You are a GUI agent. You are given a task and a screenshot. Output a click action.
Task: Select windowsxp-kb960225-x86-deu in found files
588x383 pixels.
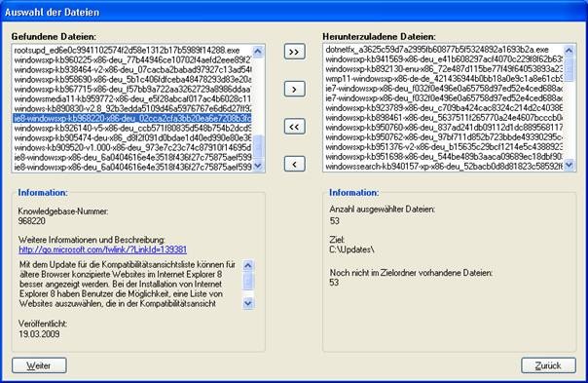click(132, 59)
